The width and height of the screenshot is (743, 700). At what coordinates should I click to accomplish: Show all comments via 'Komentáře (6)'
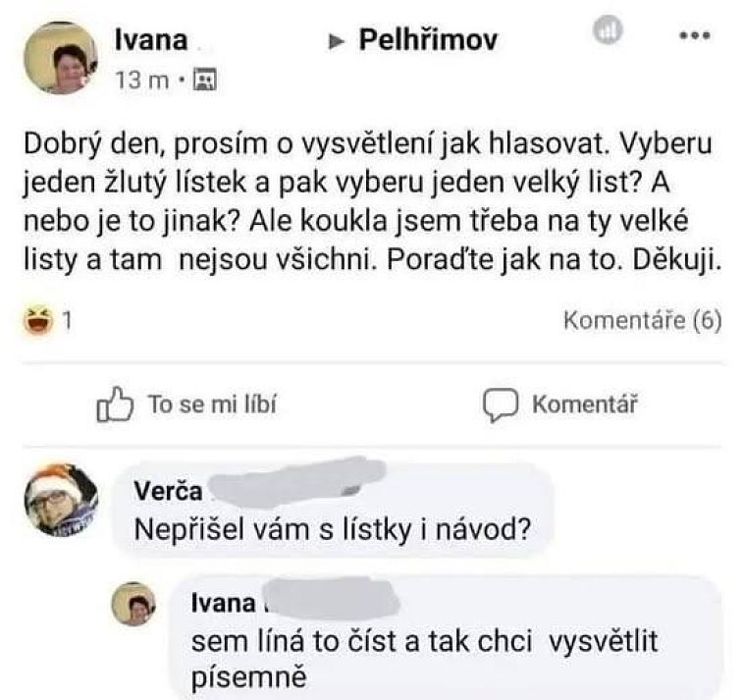[x=642, y=321]
